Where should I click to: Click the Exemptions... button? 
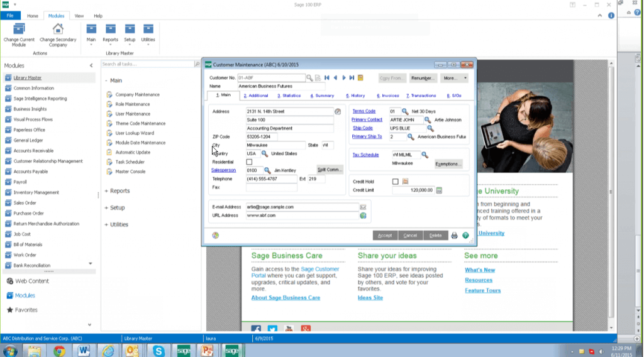coord(448,164)
